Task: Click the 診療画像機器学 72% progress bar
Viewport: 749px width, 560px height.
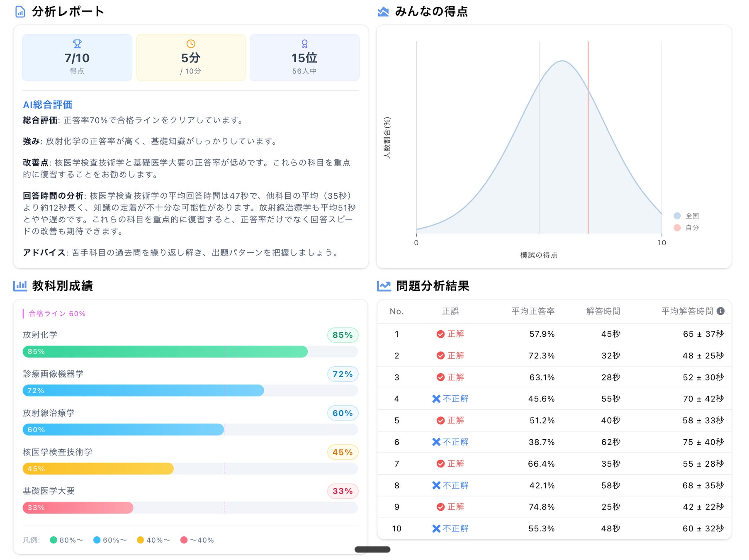Action: tap(190, 391)
